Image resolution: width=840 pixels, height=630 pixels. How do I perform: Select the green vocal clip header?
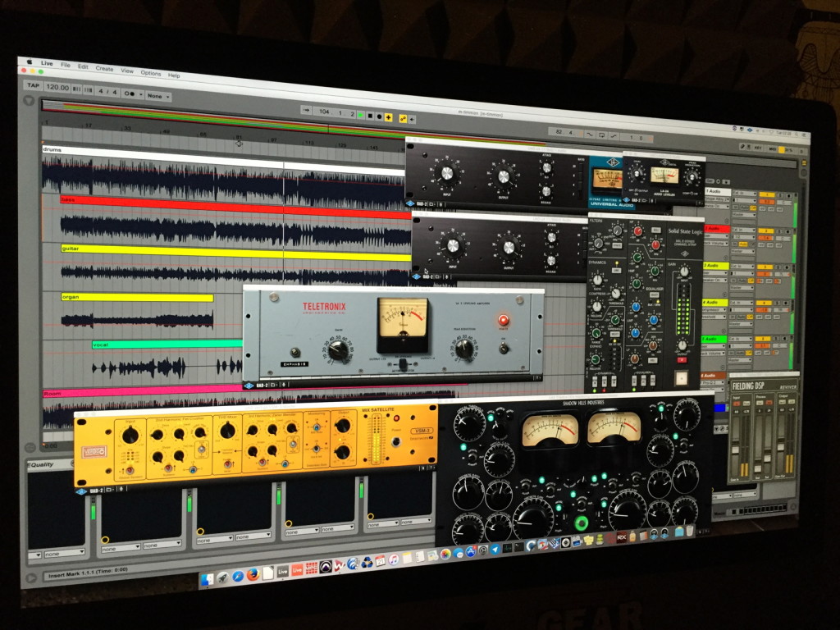click(x=167, y=344)
